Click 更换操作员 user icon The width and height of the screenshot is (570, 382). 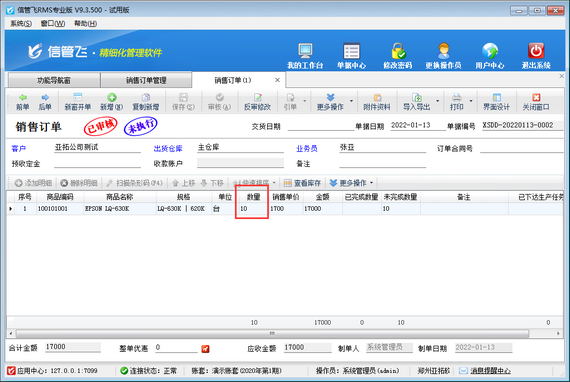tap(443, 51)
